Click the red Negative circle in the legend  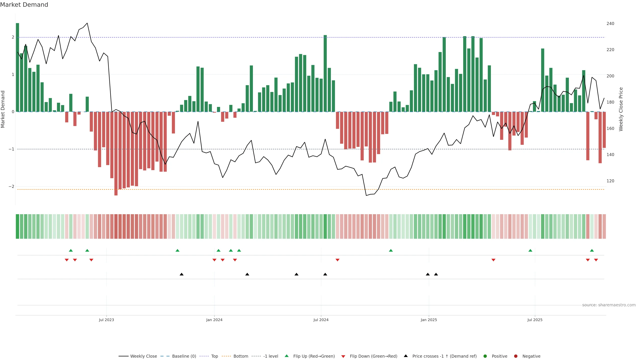pos(516,356)
